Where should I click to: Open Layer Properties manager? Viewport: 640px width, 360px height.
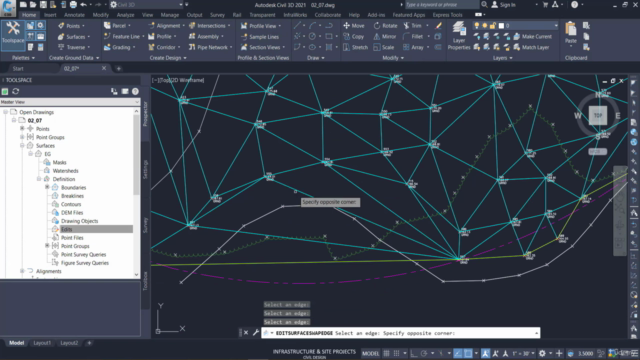tap(459, 36)
